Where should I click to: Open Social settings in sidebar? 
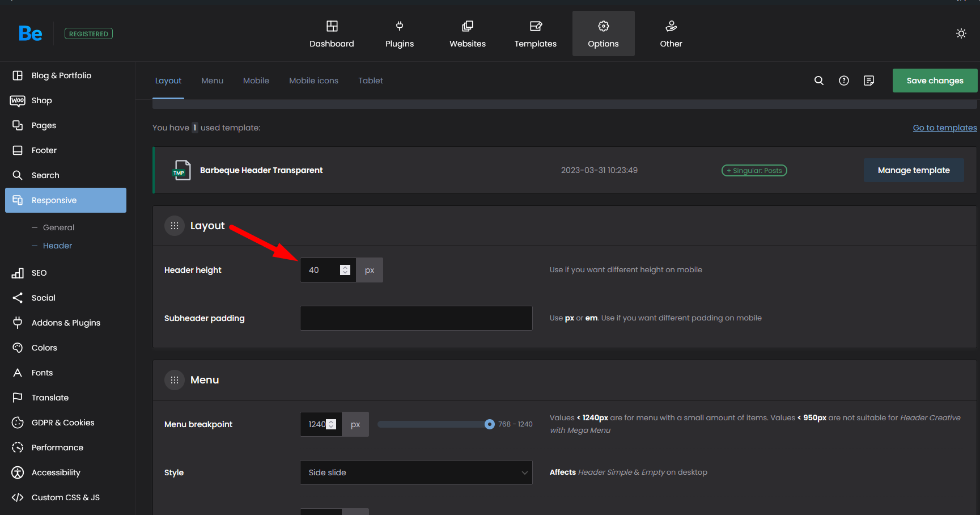pos(66,298)
